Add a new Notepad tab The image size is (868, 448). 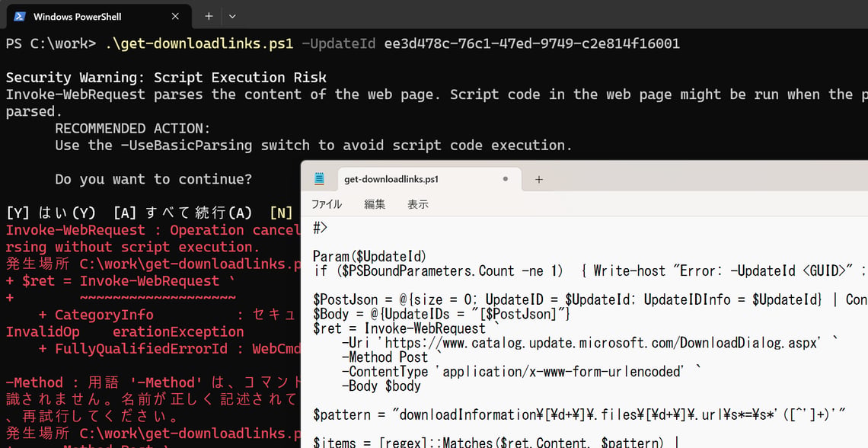[x=538, y=179]
